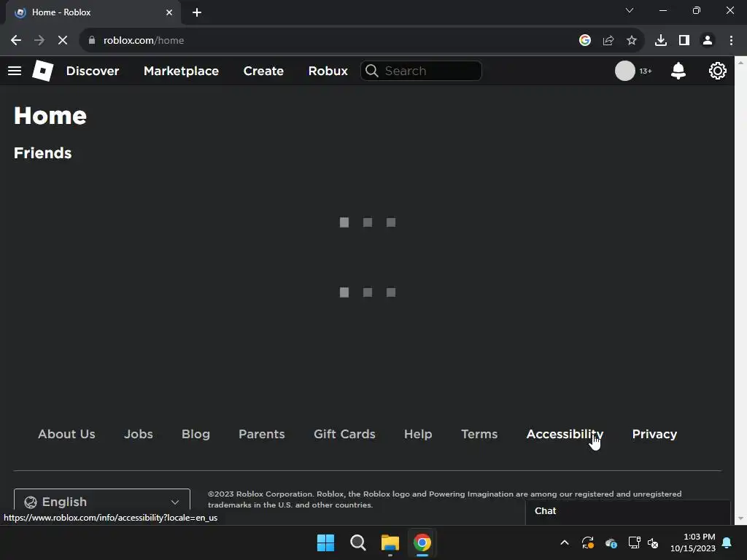Click the page vertical scrollbar
Screen dimensions: 747x560
[740, 290]
